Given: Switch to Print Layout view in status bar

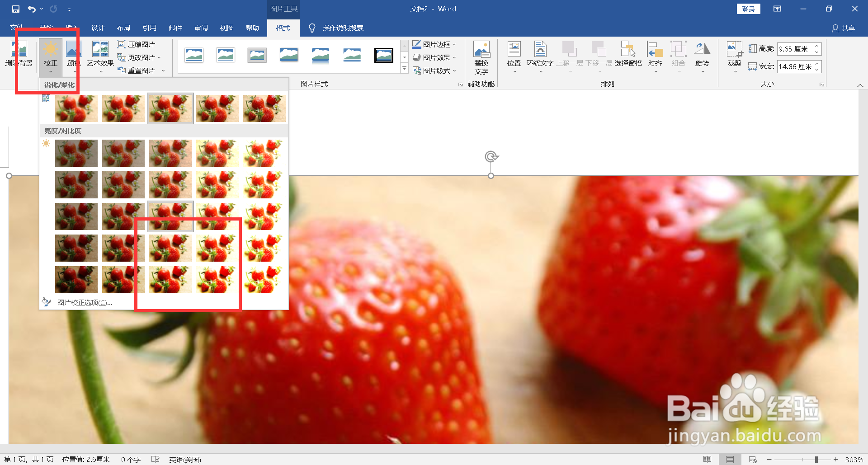Looking at the screenshot, I should pos(730,460).
